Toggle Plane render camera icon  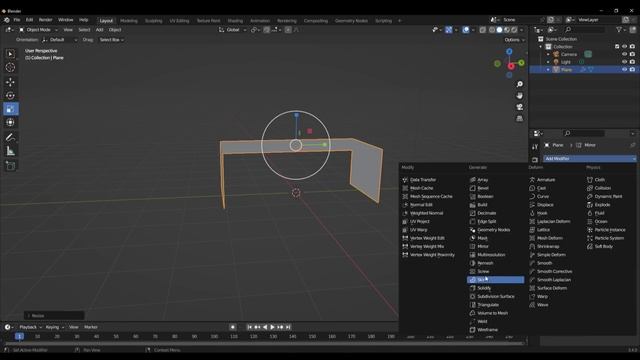point(632,70)
